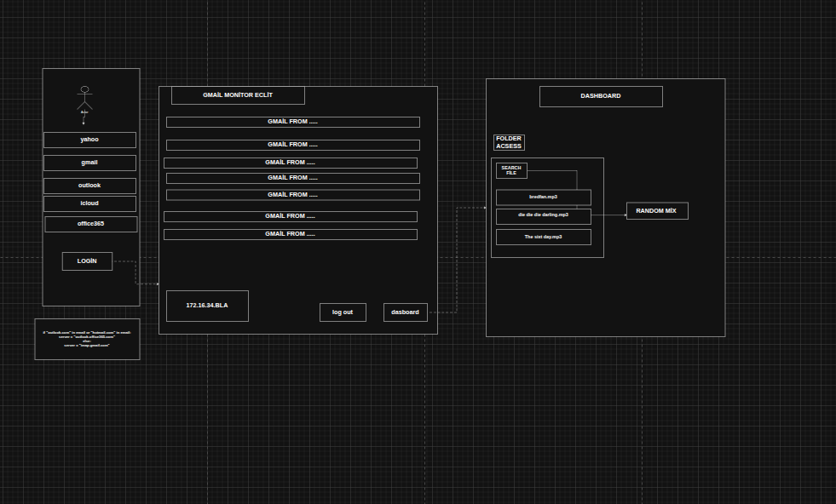836x504 pixels.
Task: Click the FOLDER ACSESS label
Action: click(509, 142)
